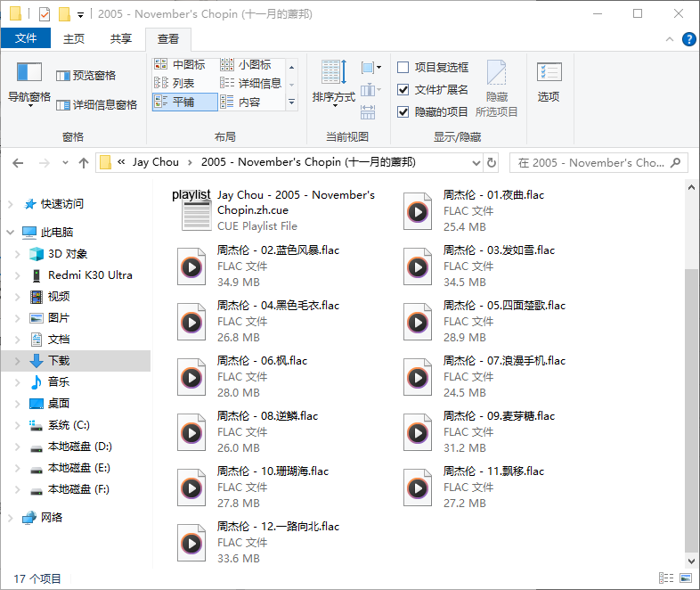Open Quick access toolbar customize dropdown
This screenshot has height=590, width=700.
[x=80, y=15]
